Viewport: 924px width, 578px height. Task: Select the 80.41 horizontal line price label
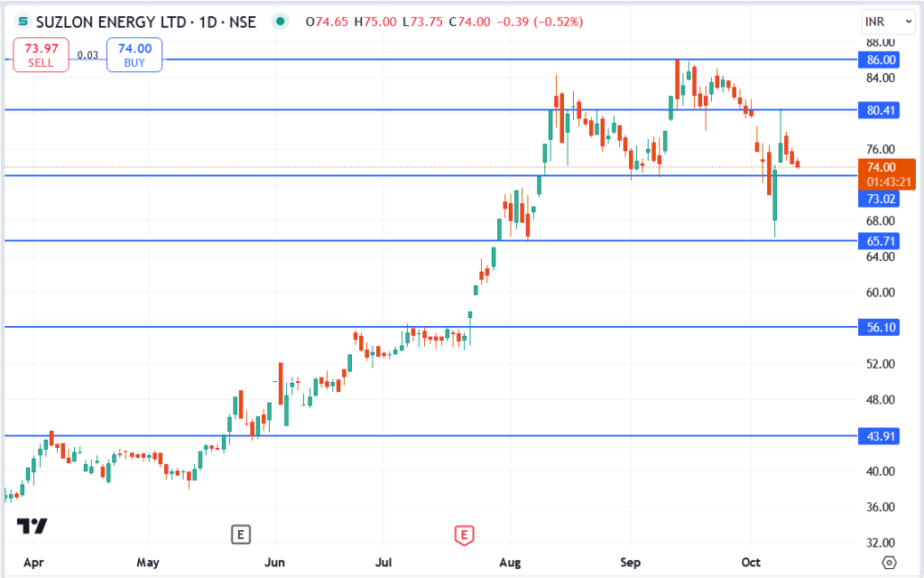879,109
